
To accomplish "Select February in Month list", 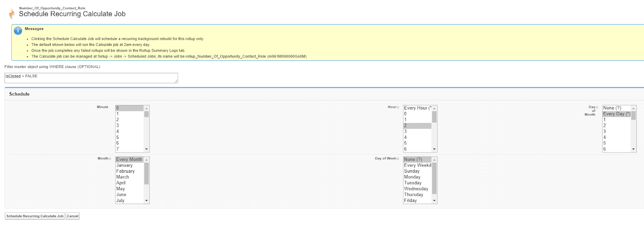I will click(x=129, y=171).
